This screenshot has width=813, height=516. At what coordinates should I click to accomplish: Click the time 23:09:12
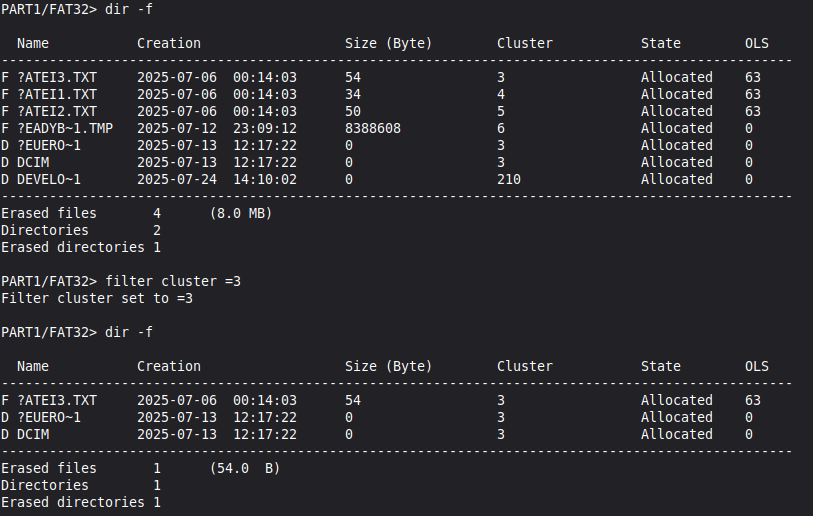(265, 128)
